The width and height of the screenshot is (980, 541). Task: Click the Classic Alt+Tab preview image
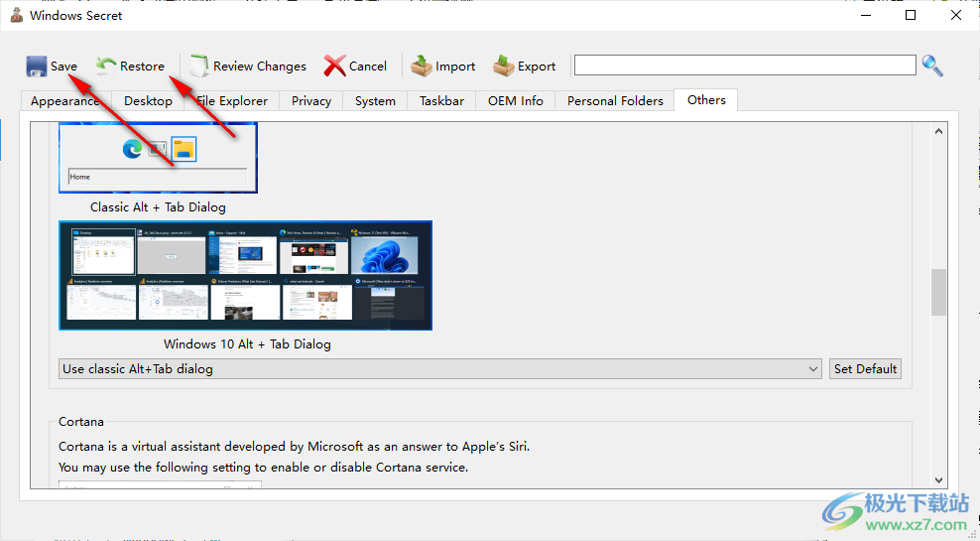(x=158, y=158)
